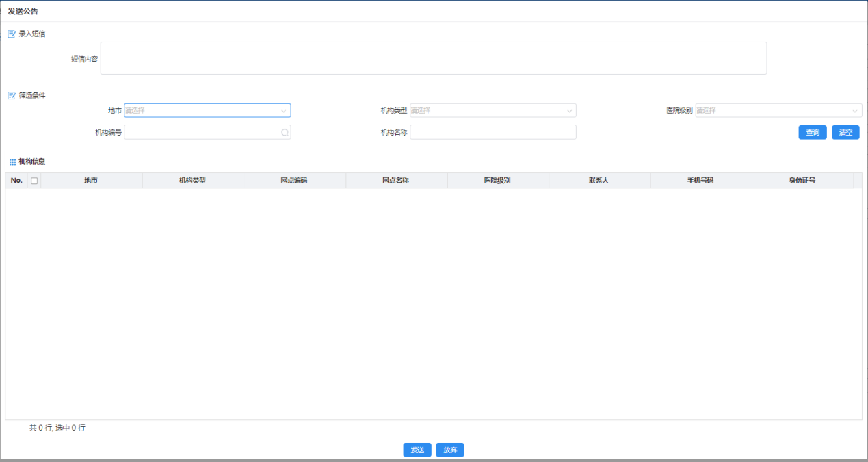Expand the 医院级别 dropdown
The height and width of the screenshot is (462, 868).
tap(778, 110)
